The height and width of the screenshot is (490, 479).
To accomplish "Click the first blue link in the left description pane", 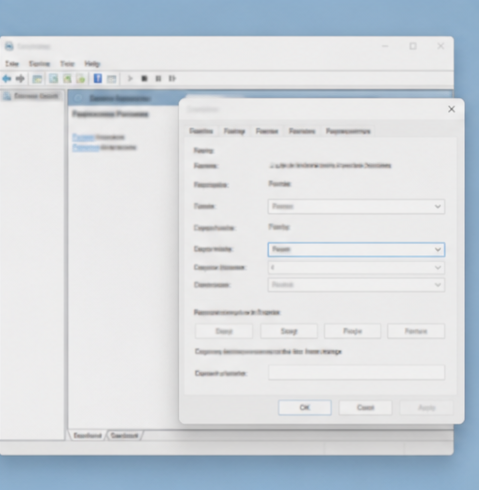I will point(83,137).
